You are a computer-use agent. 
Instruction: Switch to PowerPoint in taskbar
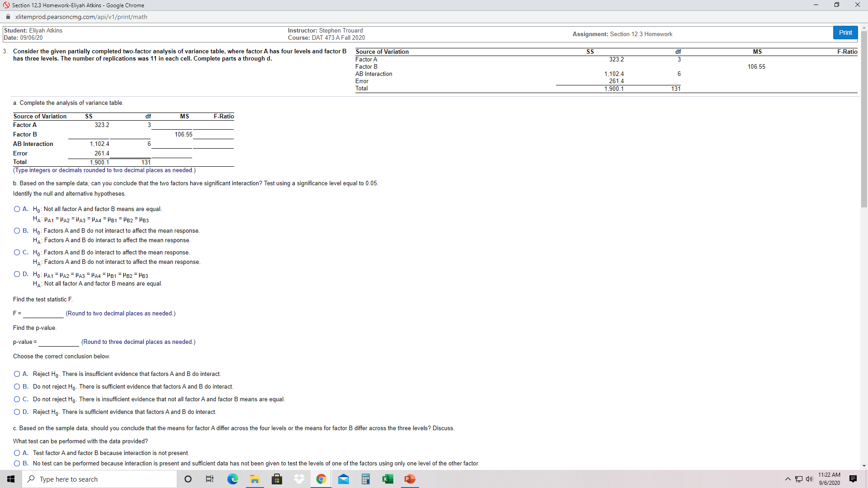click(410, 479)
